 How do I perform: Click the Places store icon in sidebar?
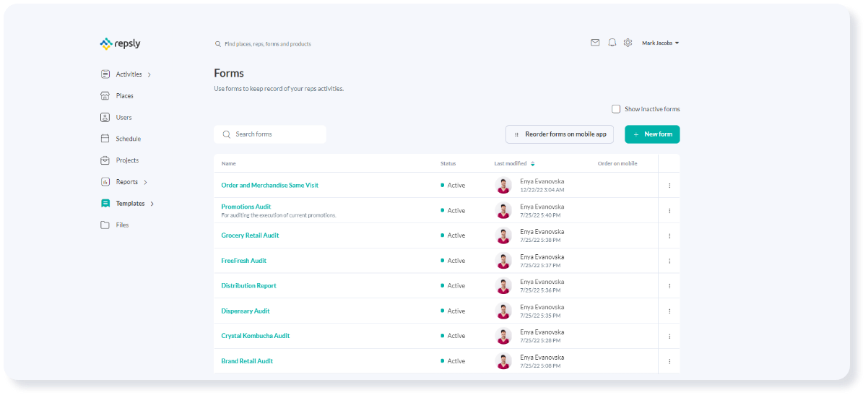tap(105, 96)
